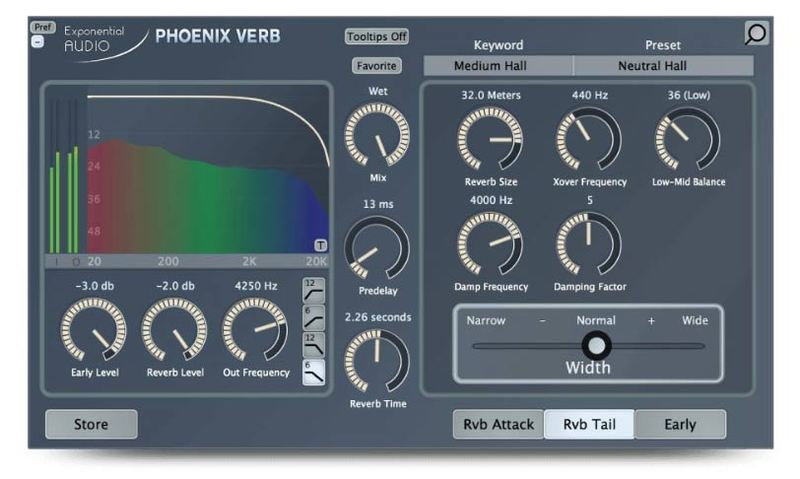Open the Pref preferences button
The height and width of the screenshot is (479, 800).
point(43,27)
